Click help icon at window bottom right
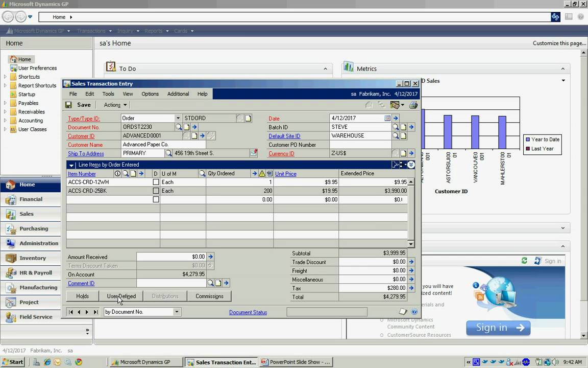The height and width of the screenshot is (368, 588). (414, 311)
